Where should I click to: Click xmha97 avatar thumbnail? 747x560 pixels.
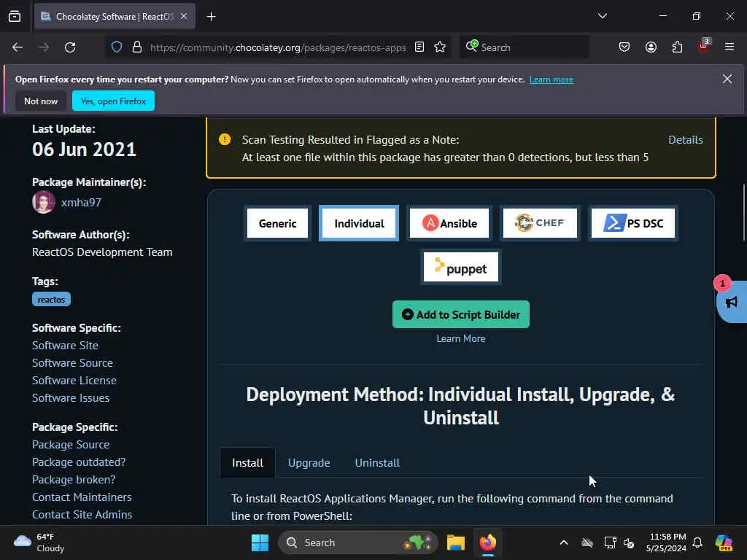coord(43,202)
